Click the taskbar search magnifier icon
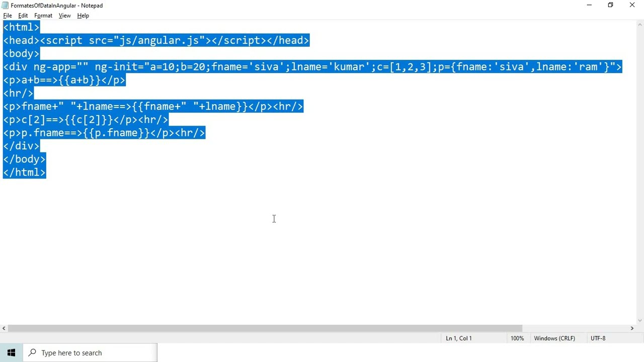The width and height of the screenshot is (644, 362). (x=32, y=353)
